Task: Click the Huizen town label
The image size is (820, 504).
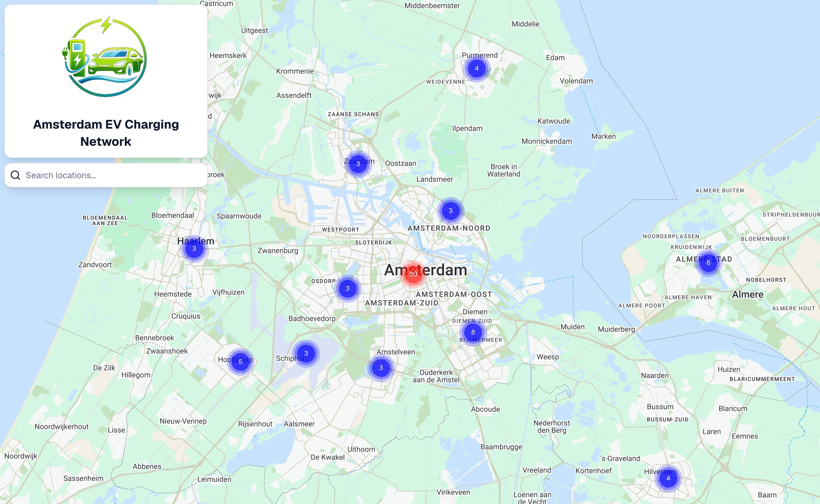Action: pyautogui.click(x=729, y=369)
